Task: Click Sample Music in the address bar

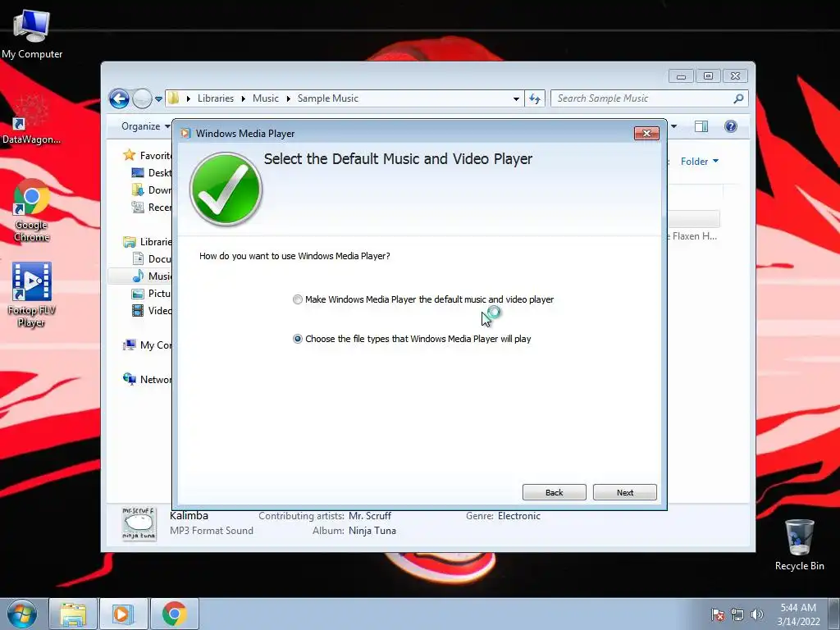Action: [x=328, y=98]
